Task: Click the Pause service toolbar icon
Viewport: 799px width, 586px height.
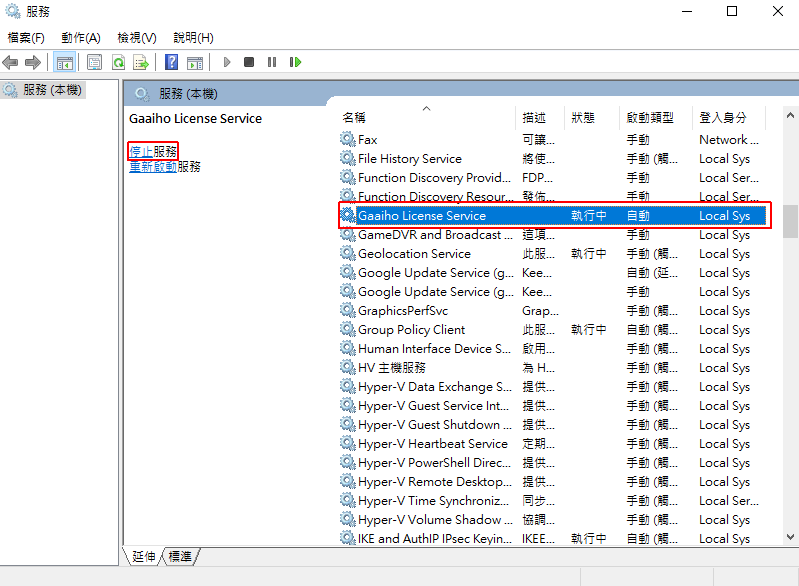Action: tap(272, 62)
